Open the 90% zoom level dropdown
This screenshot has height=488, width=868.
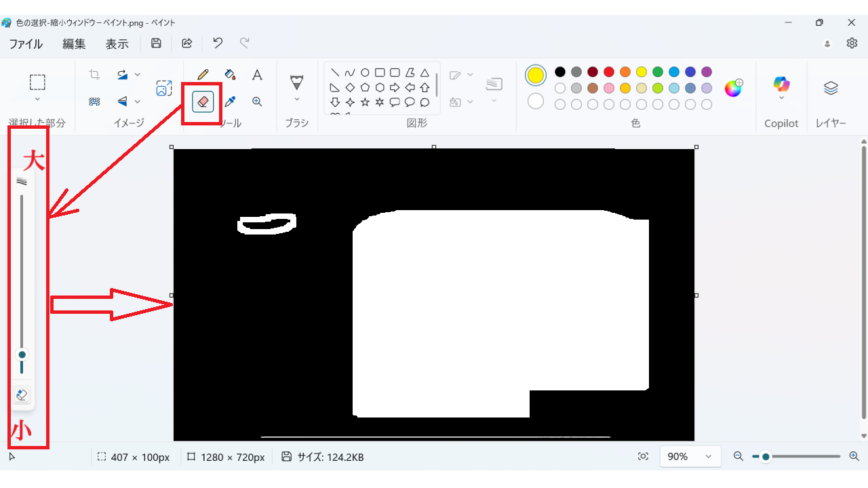click(690, 457)
